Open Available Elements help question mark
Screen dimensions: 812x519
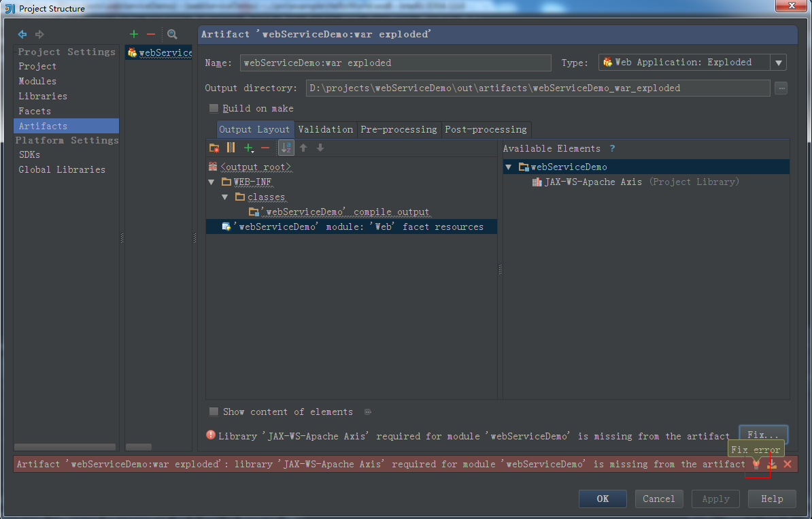pyautogui.click(x=613, y=149)
